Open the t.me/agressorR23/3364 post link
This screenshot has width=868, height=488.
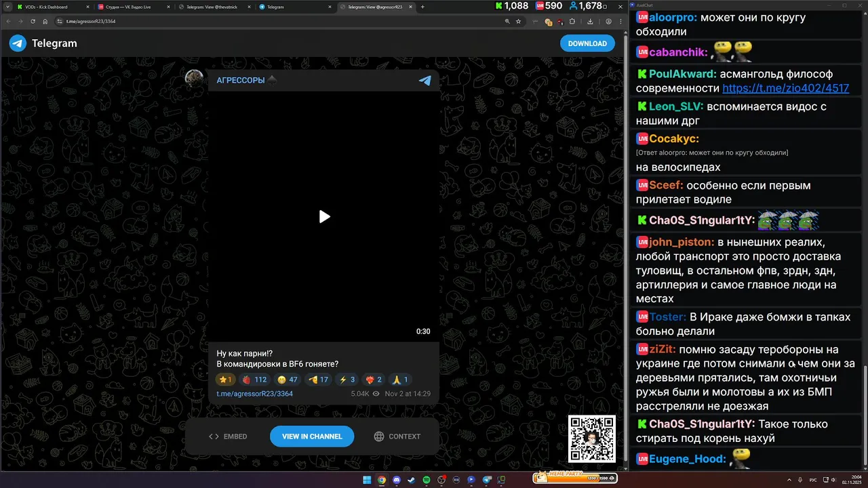254,394
